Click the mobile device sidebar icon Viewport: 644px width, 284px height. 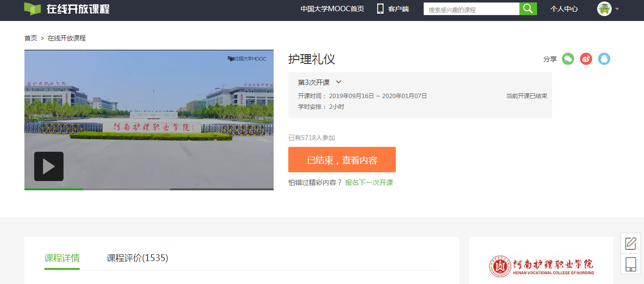[x=631, y=264]
